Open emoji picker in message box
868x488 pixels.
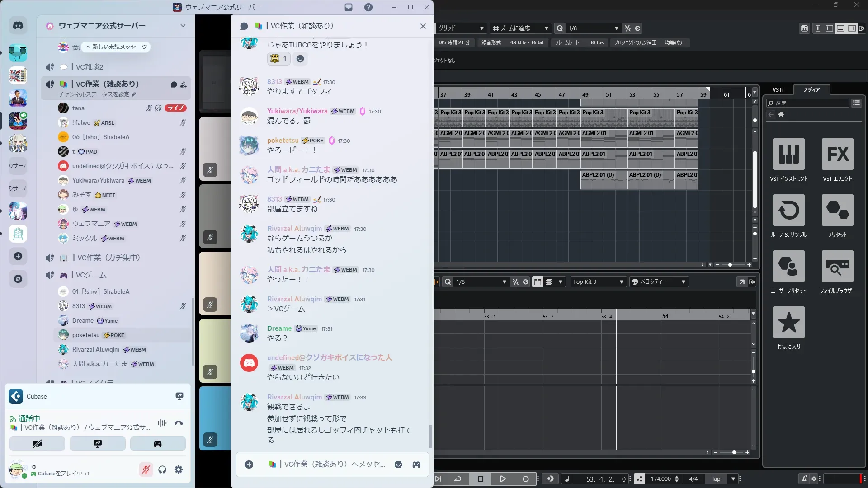point(398,465)
